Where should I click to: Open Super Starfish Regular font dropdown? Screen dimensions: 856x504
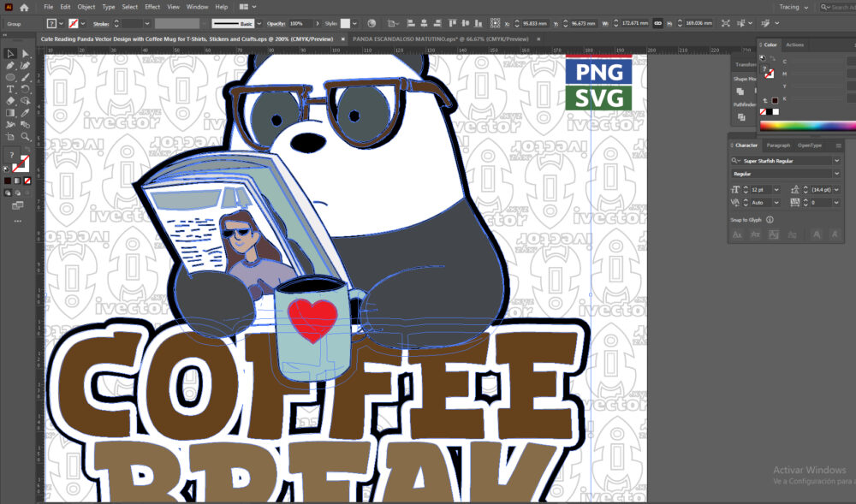click(x=836, y=160)
